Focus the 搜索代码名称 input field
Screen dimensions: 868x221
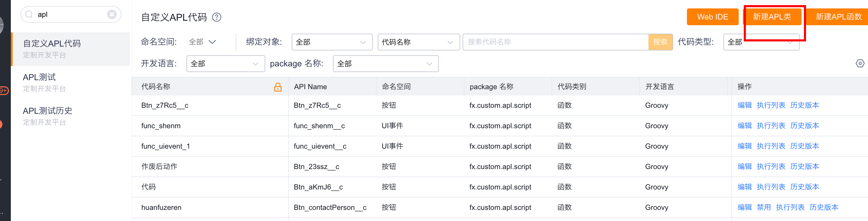click(x=555, y=42)
